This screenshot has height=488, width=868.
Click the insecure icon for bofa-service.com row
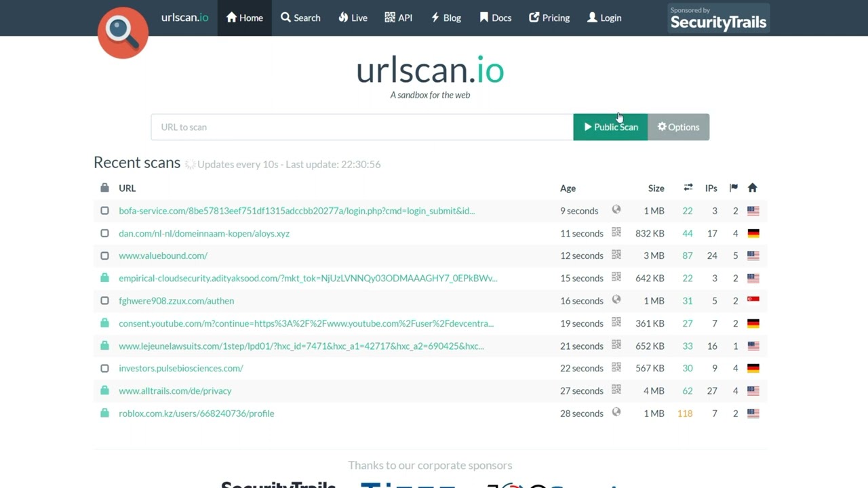pos(104,211)
